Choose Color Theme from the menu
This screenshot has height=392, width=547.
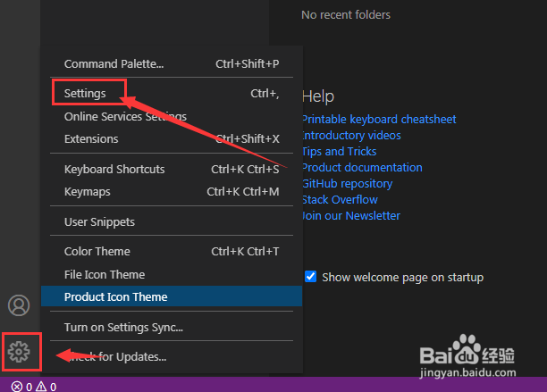(x=97, y=252)
